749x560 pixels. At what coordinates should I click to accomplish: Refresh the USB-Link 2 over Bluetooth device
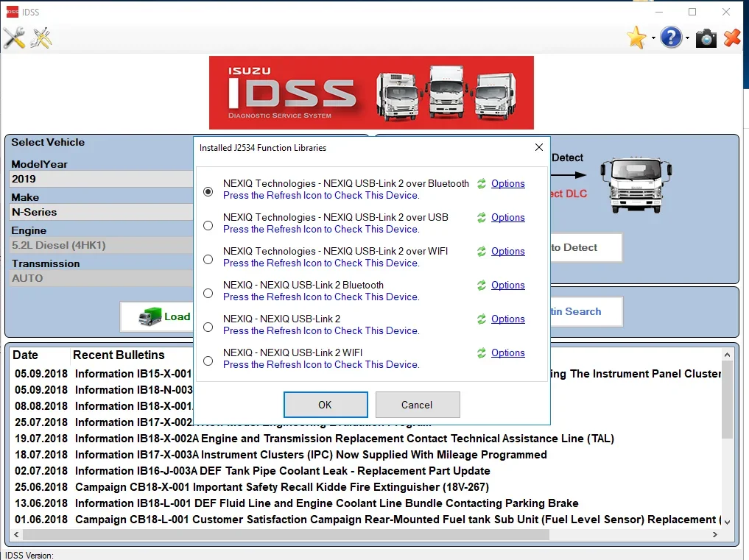[x=482, y=184]
